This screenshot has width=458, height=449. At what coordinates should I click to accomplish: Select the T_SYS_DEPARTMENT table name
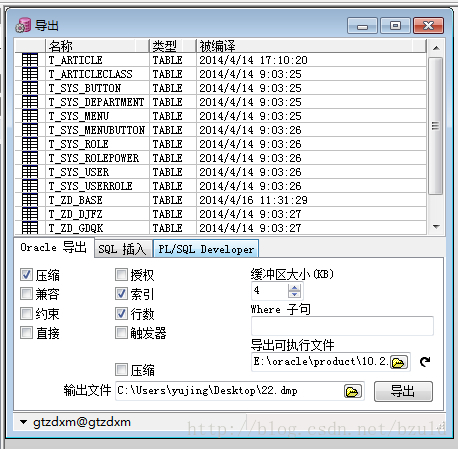point(97,102)
